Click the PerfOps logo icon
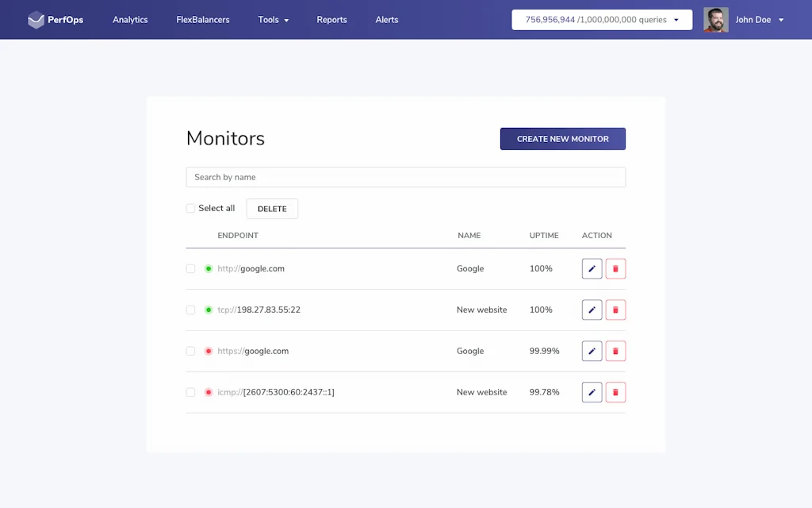This screenshot has width=812, height=508. tap(36, 19)
